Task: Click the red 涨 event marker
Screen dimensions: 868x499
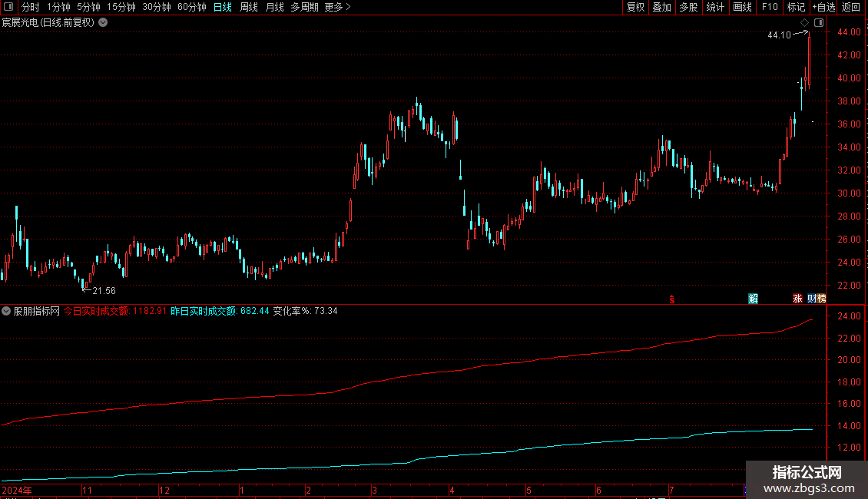Action: coord(797,299)
